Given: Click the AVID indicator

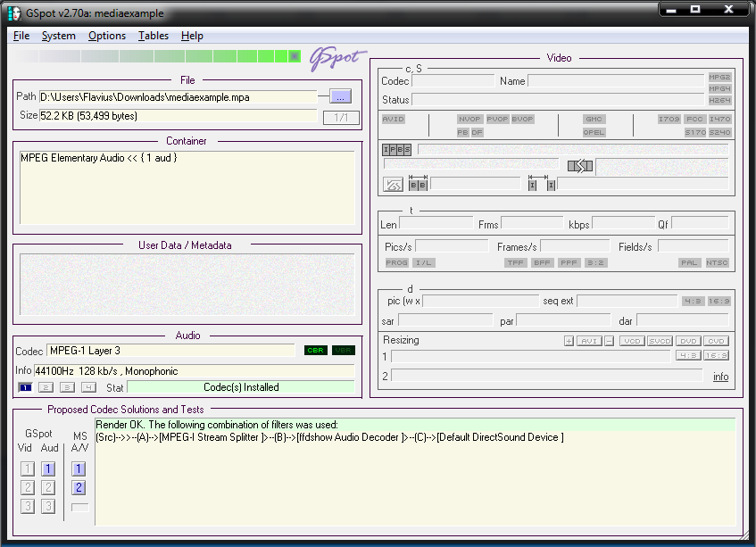Looking at the screenshot, I should [394, 119].
